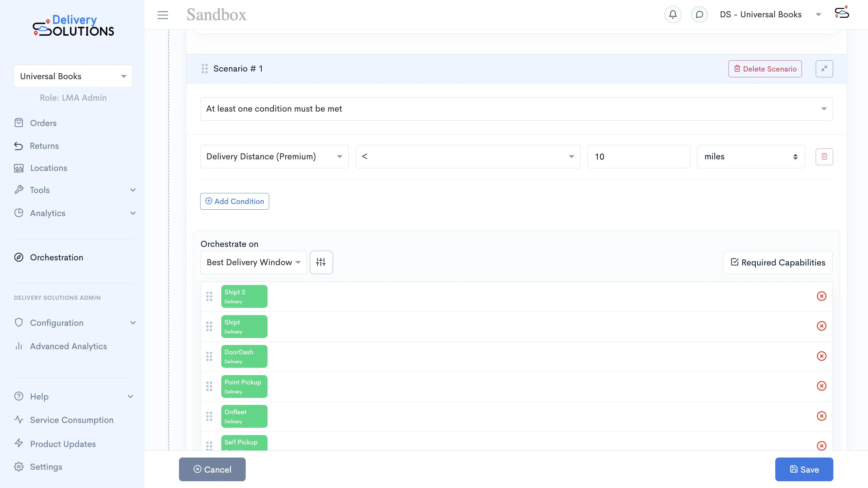Click the Delivery Solutions sidebar logo
The height and width of the screenshot is (488, 868).
click(73, 26)
